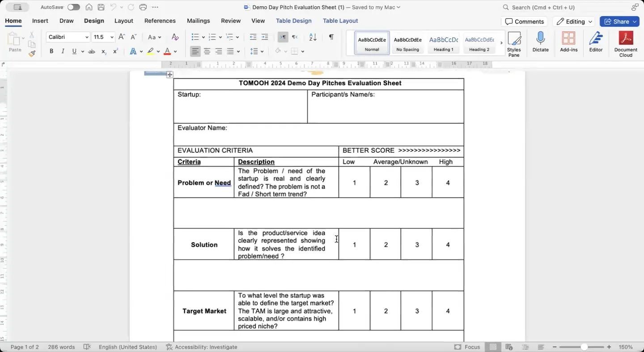Viewport: 644px width, 352px height.
Task: Open the Editor tool
Action: [x=595, y=39]
